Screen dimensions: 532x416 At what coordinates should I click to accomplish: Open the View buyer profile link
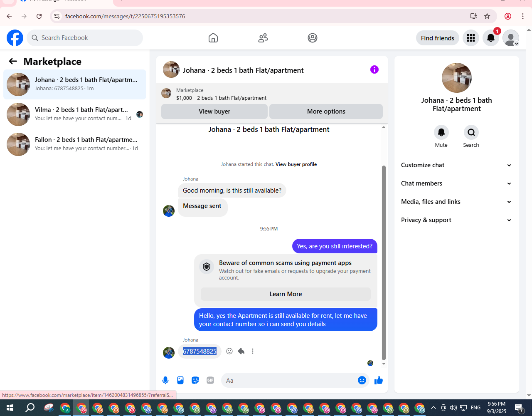[x=296, y=164]
